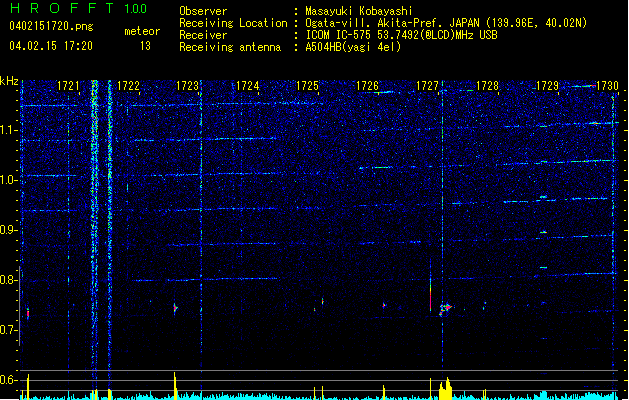Select the file name 0402151720.png
Viewport: 629px width, 400px height.
(51, 27)
